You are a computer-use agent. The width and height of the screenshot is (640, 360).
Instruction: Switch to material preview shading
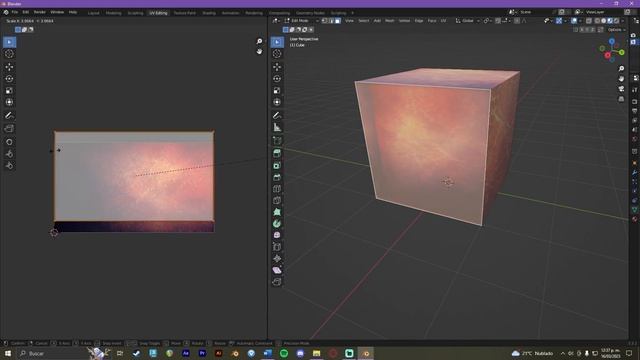pos(610,21)
